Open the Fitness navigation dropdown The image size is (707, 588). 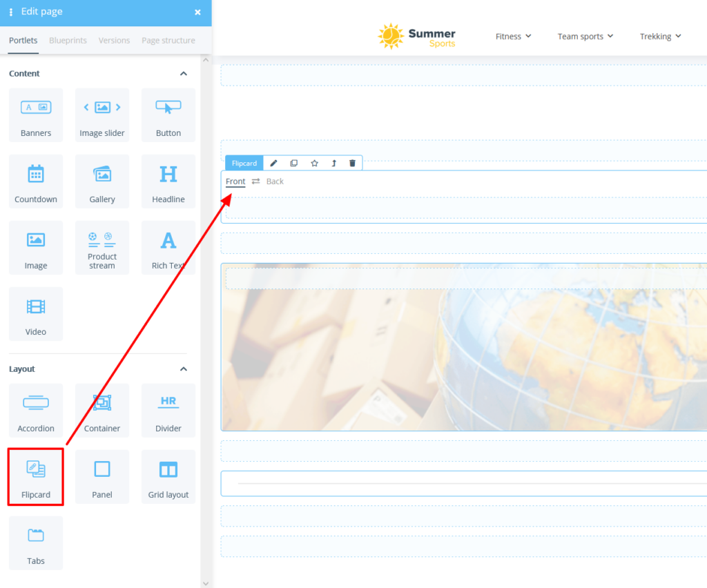point(514,36)
